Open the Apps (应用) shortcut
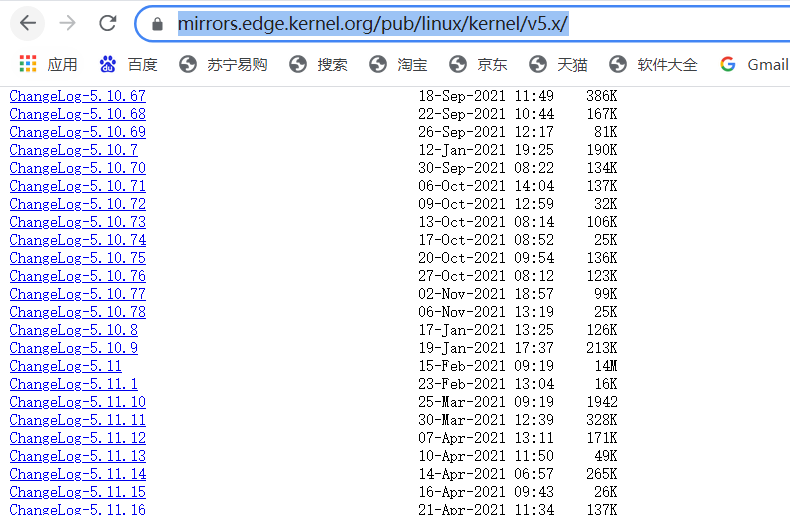The width and height of the screenshot is (790, 515). pos(48,65)
